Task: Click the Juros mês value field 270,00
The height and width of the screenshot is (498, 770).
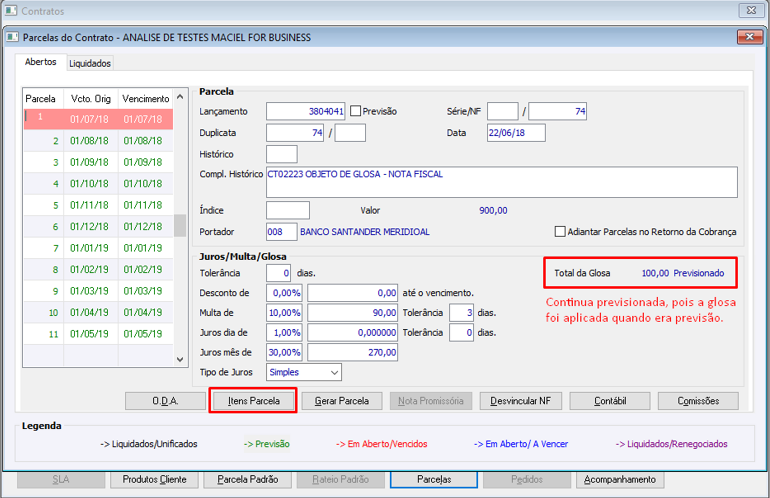Action: point(353,352)
